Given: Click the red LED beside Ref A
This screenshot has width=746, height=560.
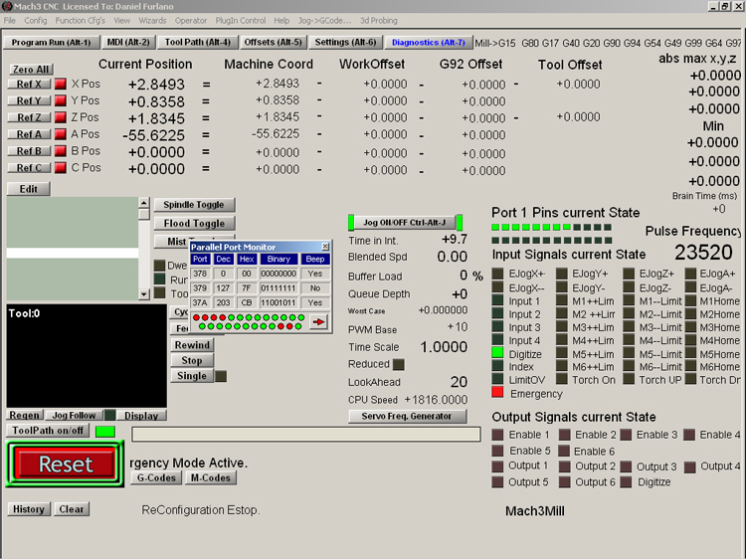Looking at the screenshot, I should coord(61,134).
